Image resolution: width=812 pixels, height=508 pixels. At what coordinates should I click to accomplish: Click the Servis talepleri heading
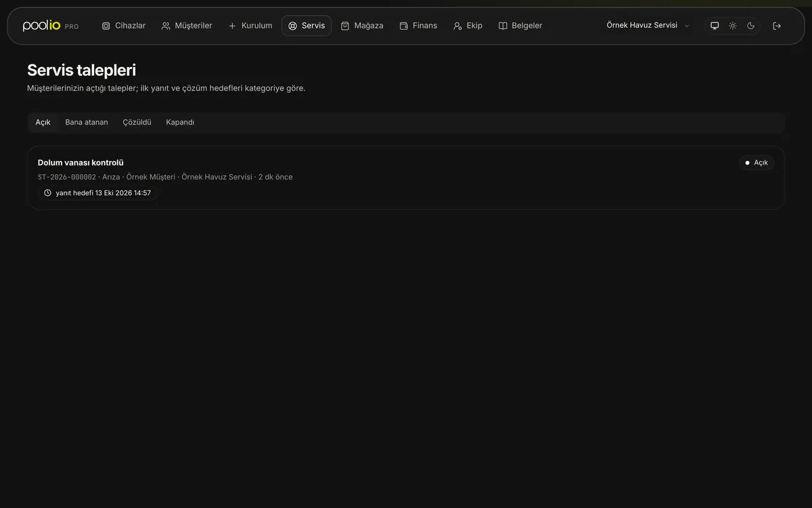[x=81, y=70]
